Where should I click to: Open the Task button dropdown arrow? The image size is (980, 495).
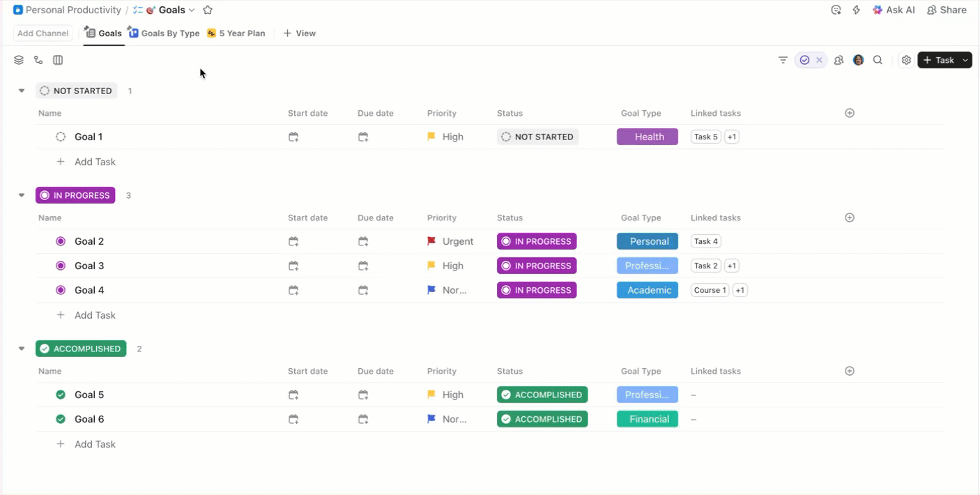[x=965, y=61]
